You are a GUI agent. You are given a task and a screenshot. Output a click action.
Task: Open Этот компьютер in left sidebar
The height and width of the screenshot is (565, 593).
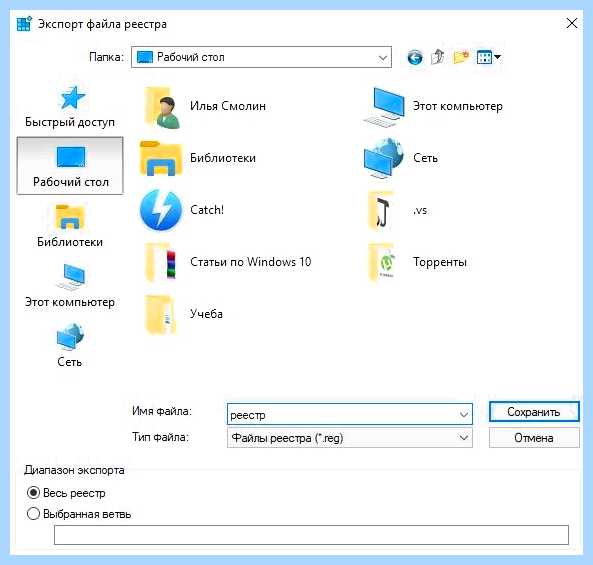70,286
